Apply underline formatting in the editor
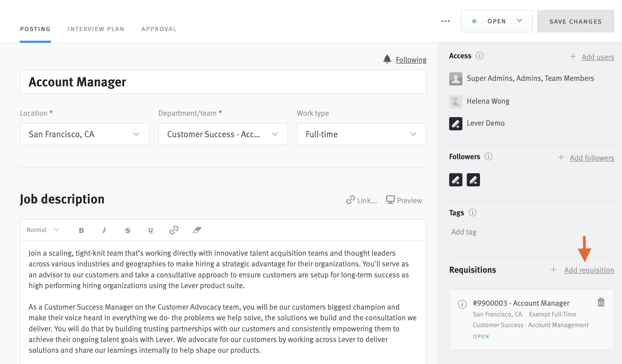Screen dimensions: 622x364 (x=151, y=230)
